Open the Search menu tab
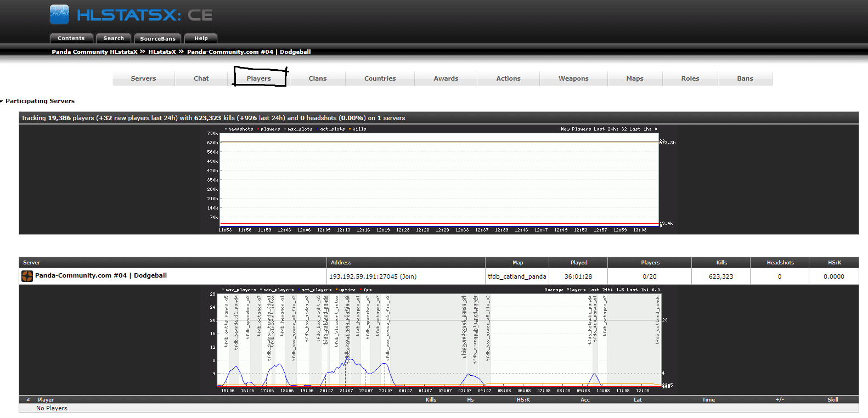 [x=114, y=38]
